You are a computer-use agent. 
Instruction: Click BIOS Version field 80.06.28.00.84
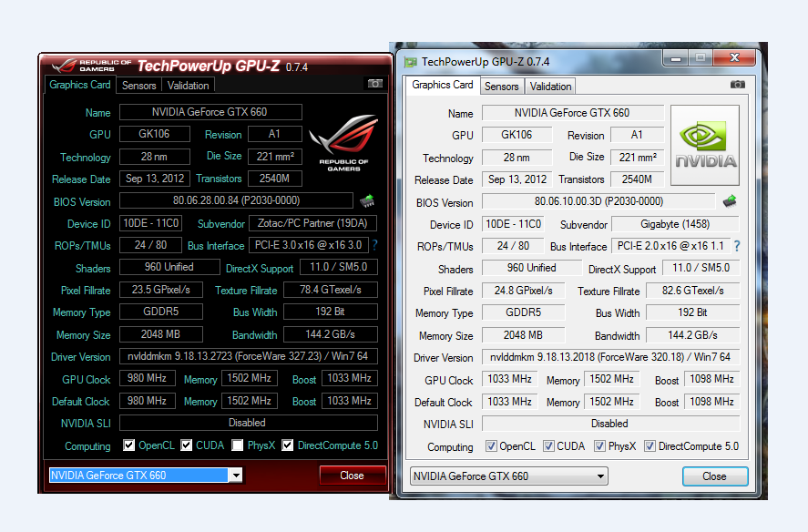236,200
